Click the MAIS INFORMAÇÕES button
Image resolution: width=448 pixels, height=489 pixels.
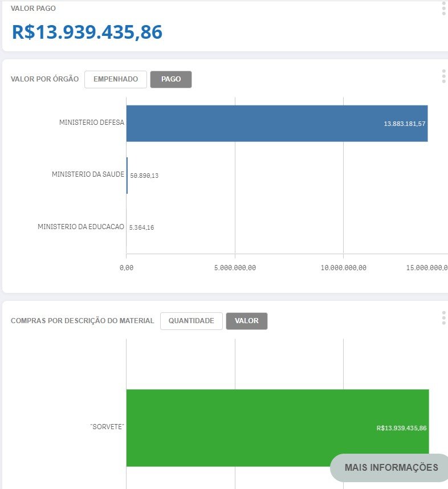(391, 467)
